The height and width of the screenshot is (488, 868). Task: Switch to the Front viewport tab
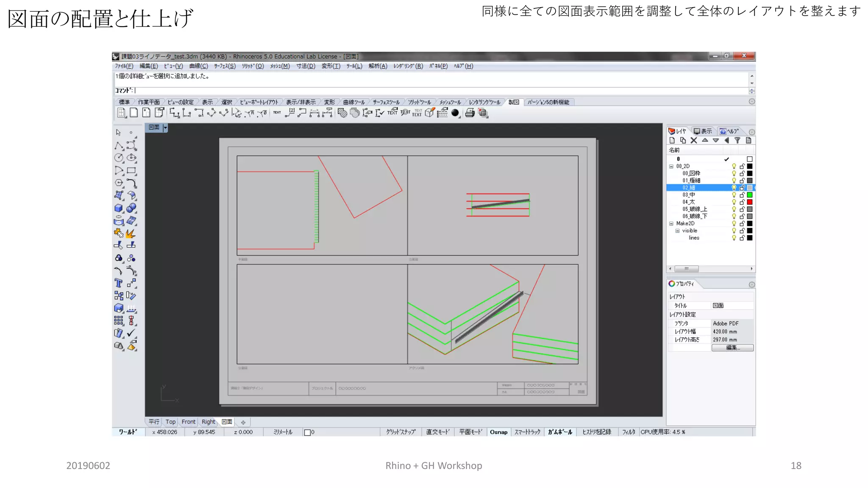[188, 422]
